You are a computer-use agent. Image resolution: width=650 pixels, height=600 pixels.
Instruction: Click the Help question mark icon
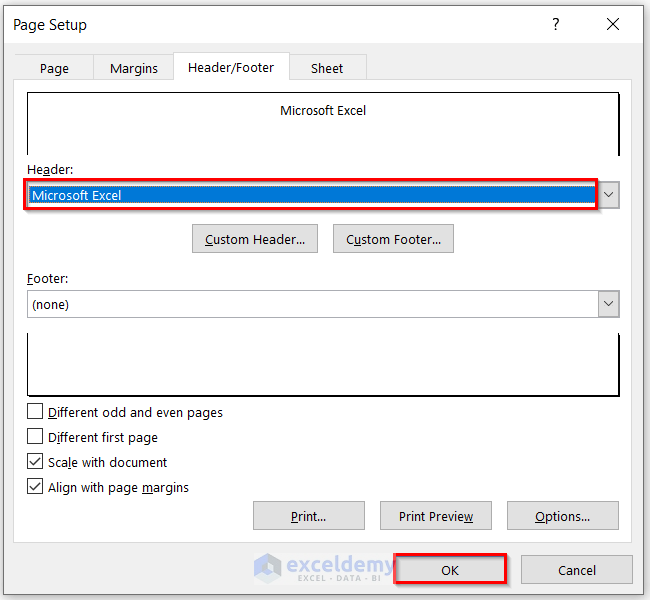coord(555,24)
